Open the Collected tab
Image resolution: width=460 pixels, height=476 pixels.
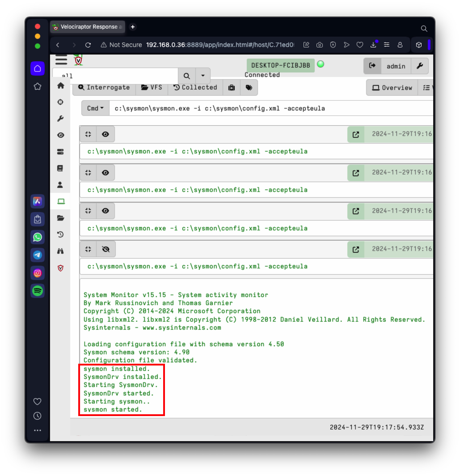[195, 87]
